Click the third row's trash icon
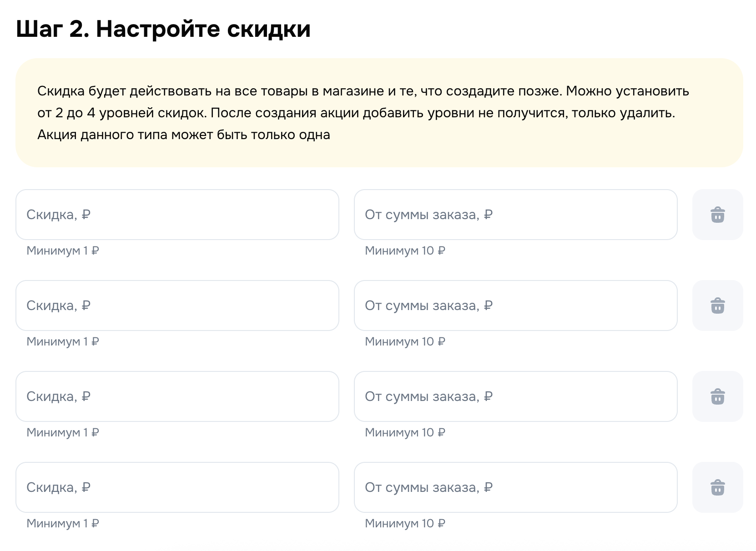The width and height of the screenshot is (756, 551). (x=717, y=396)
